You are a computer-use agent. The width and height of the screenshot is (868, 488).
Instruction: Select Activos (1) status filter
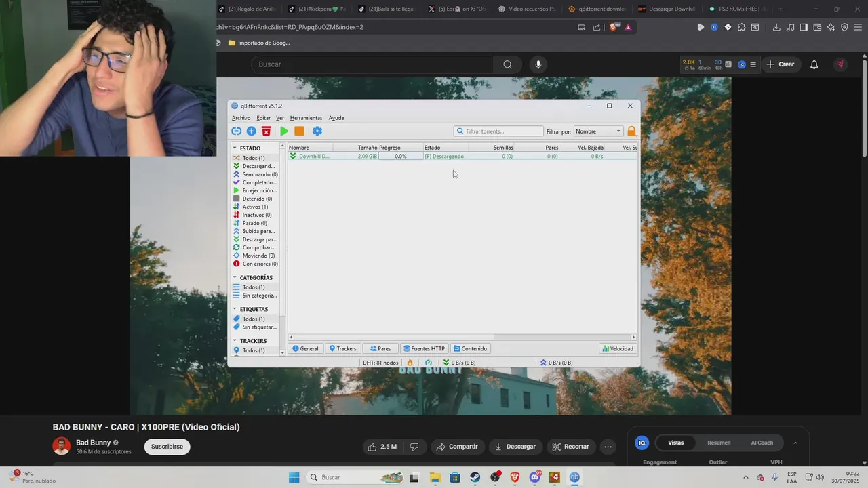(x=256, y=207)
